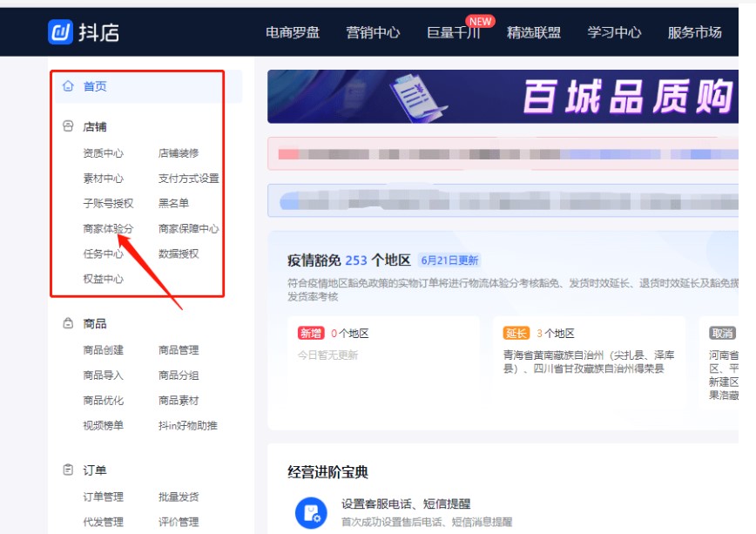Click the 疫情豁免 253 个地区 heading
756x534 pixels.
point(349,260)
